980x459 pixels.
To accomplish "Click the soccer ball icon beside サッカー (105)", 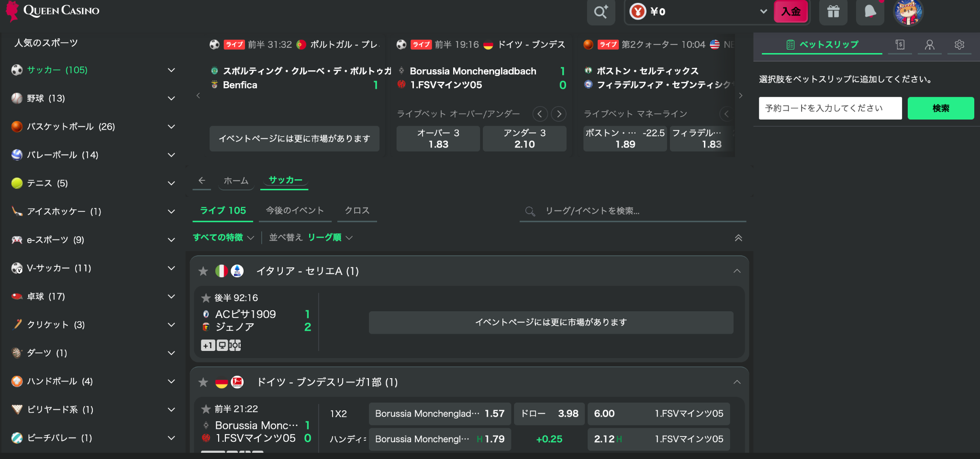I will pyautogui.click(x=17, y=70).
